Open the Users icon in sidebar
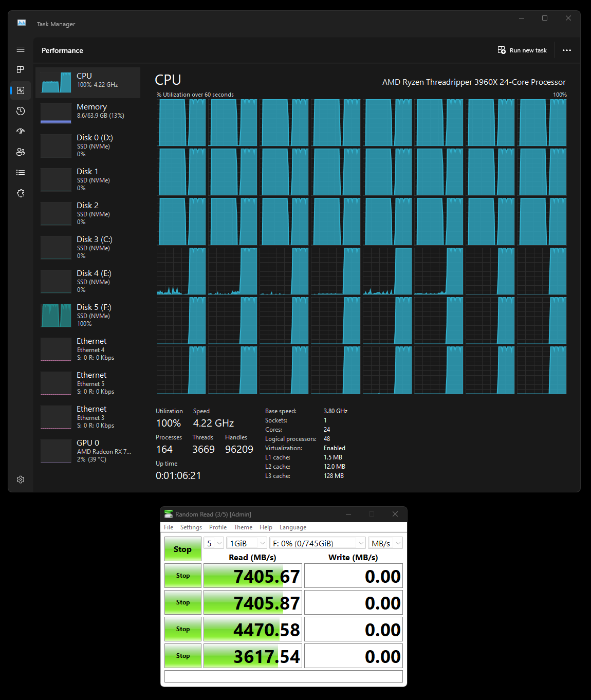This screenshot has height=700, width=591. (x=21, y=152)
